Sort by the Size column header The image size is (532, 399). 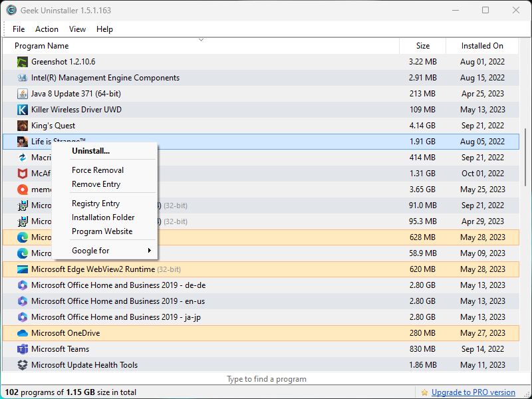[x=423, y=46]
